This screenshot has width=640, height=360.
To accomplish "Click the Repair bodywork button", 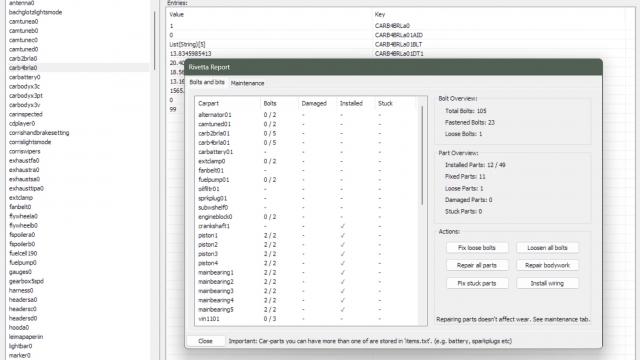I will 547,265.
